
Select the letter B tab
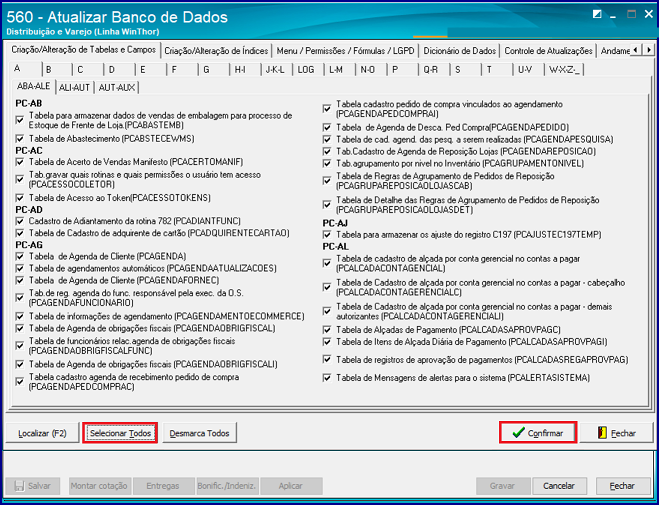57,70
